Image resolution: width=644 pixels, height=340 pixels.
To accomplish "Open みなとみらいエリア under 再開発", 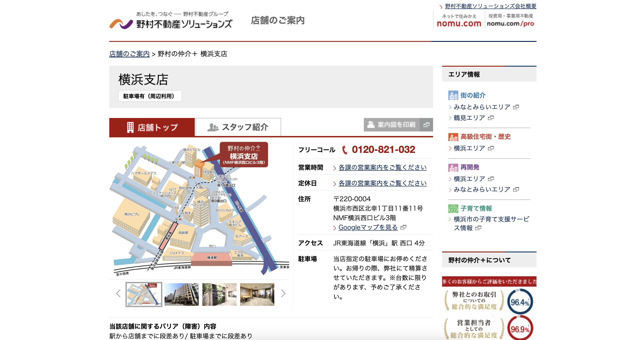I will 482,190.
